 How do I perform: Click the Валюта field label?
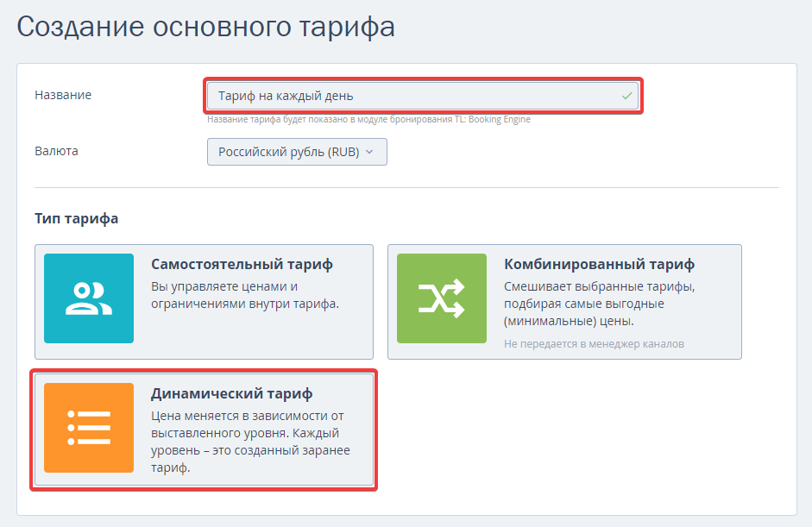(56, 151)
